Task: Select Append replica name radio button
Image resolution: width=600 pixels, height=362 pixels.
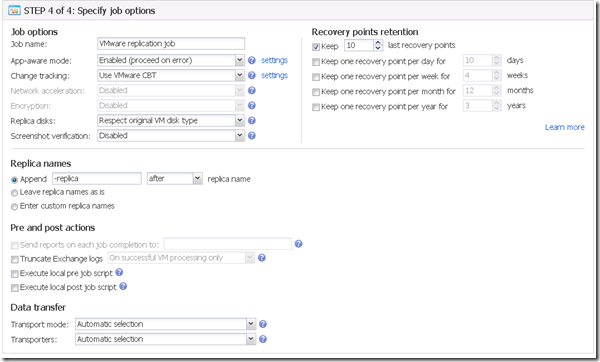Action: [15, 180]
